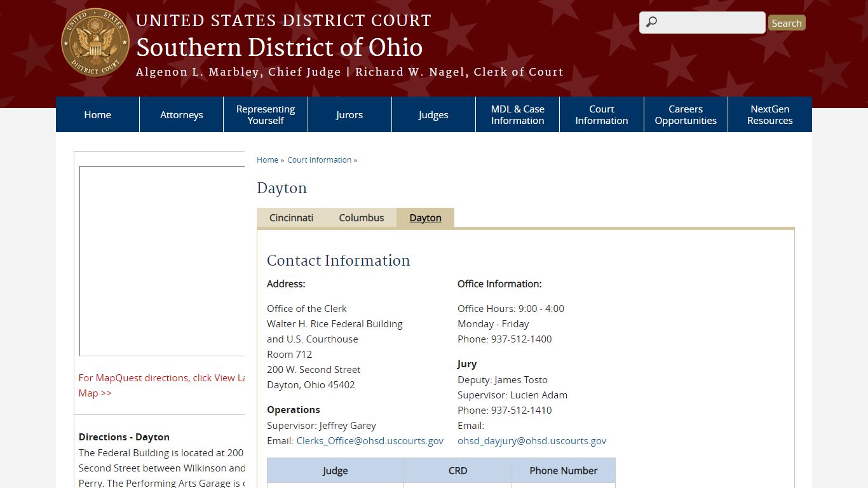Click the Judge column header
The image size is (868, 488).
pos(336,470)
